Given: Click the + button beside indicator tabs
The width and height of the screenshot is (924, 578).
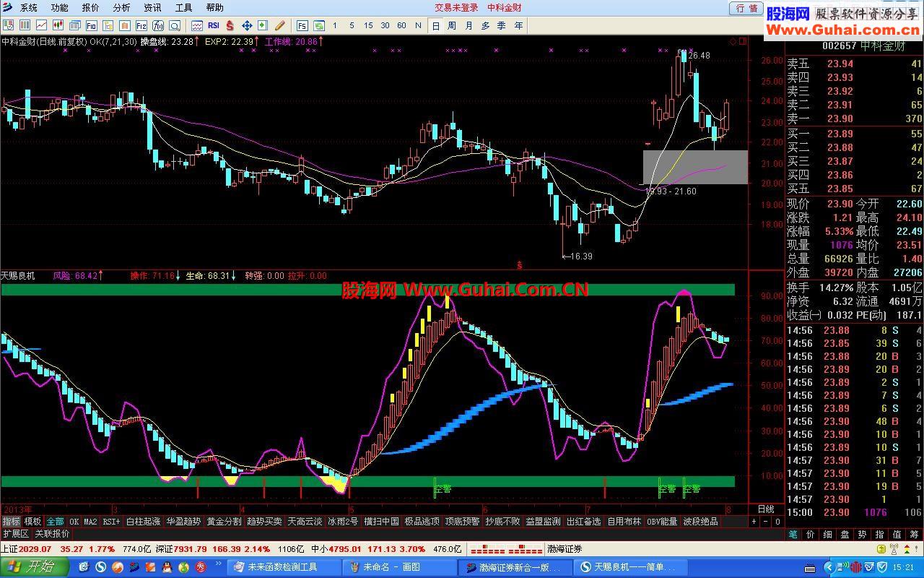Looking at the screenshot, I should coord(754,522).
